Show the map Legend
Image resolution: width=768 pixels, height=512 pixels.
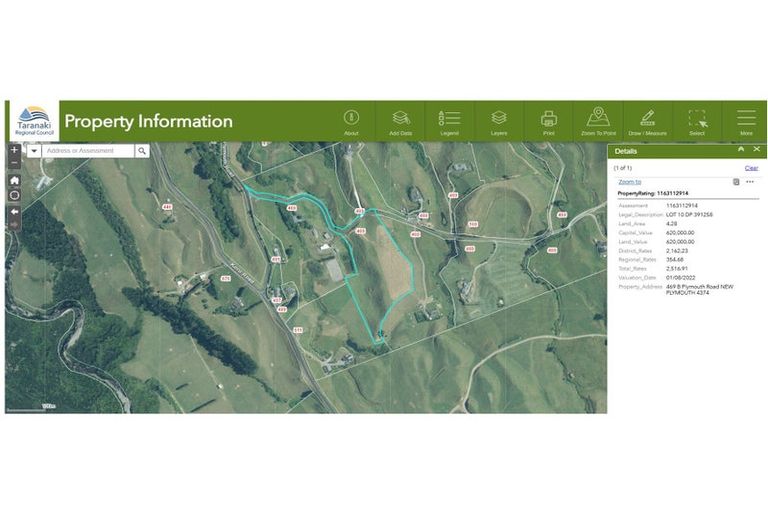tap(449, 120)
